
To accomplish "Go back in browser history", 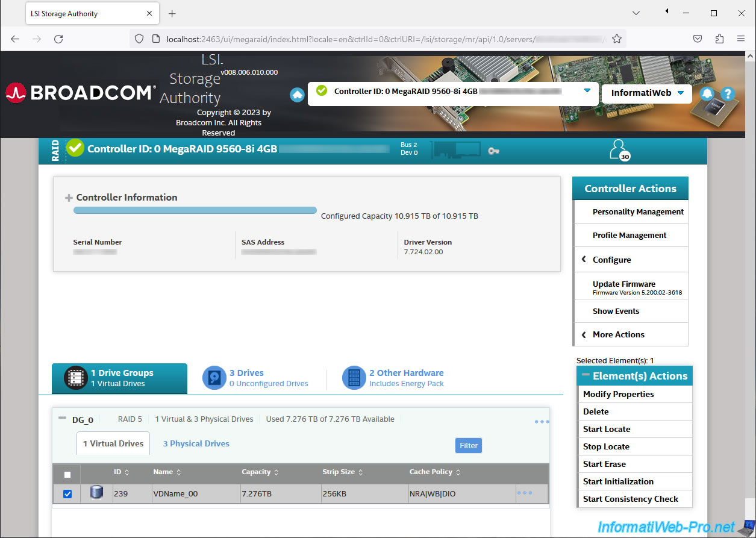I will click(15, 39).
